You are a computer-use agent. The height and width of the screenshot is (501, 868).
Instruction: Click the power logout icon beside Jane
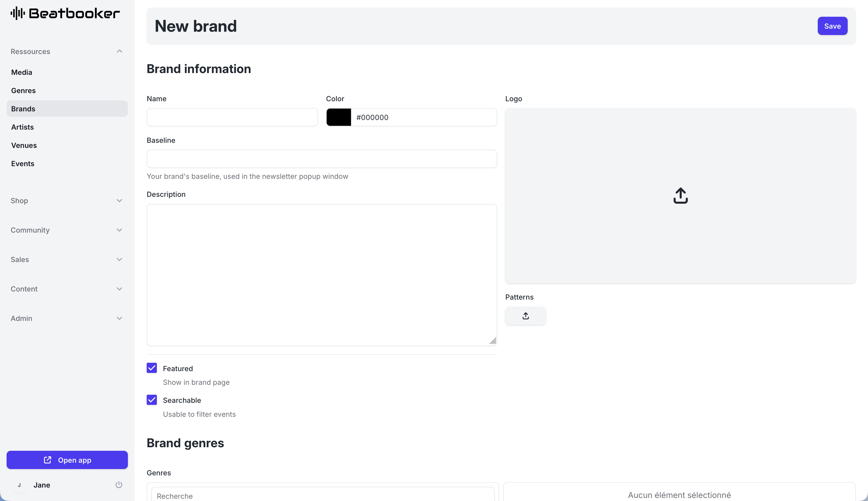click(x=119, y=485)
